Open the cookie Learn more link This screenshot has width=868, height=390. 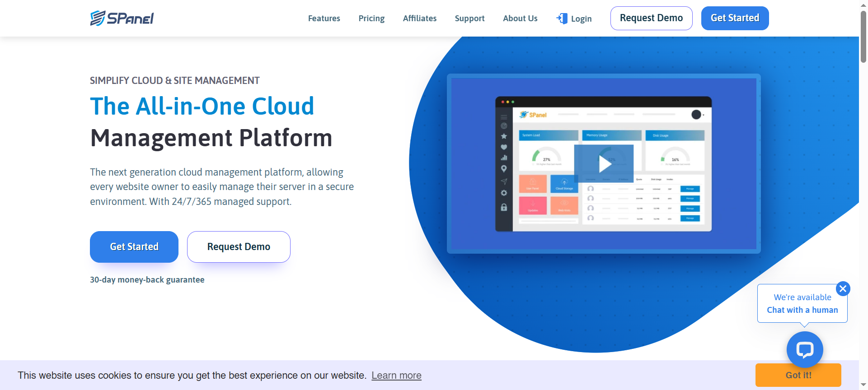(396, 376)
